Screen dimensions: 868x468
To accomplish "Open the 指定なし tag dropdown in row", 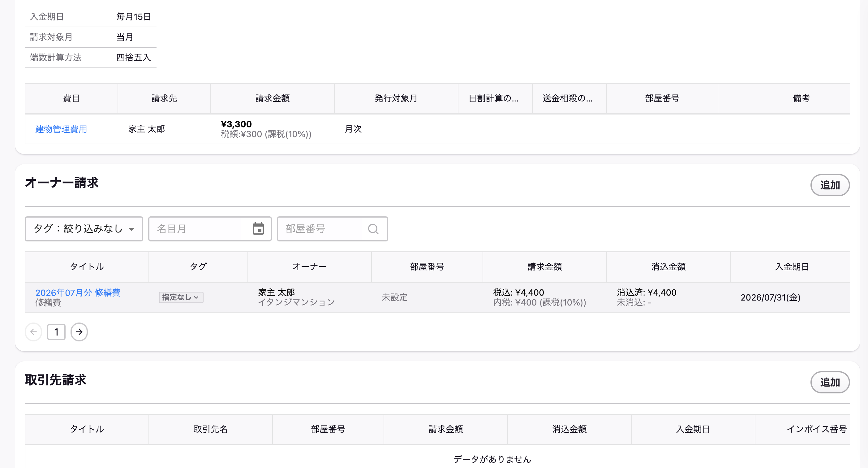I will [181, 297].
